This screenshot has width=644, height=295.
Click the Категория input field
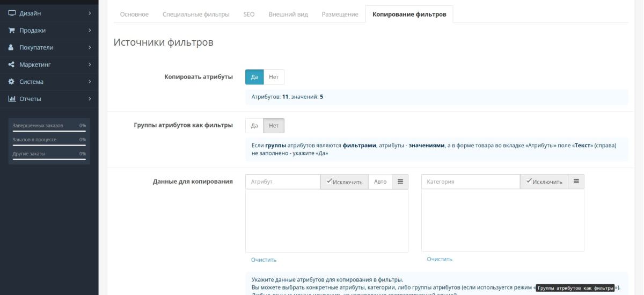pos(471,182)
